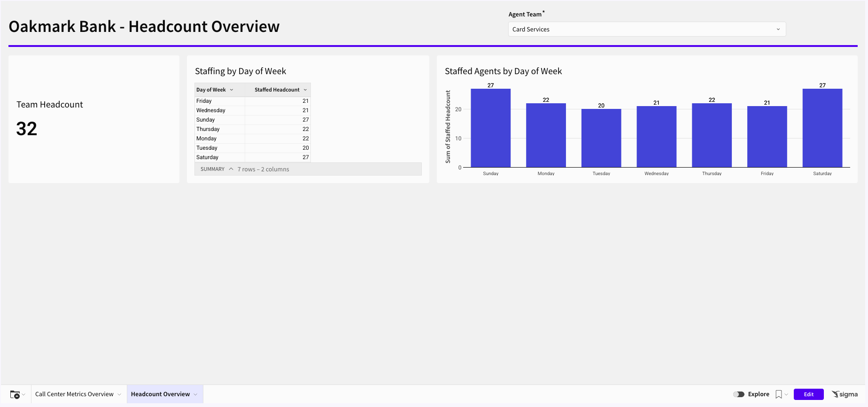
Task: Open Headcount Overview tab menu arrow
Action: coord(195,394)
